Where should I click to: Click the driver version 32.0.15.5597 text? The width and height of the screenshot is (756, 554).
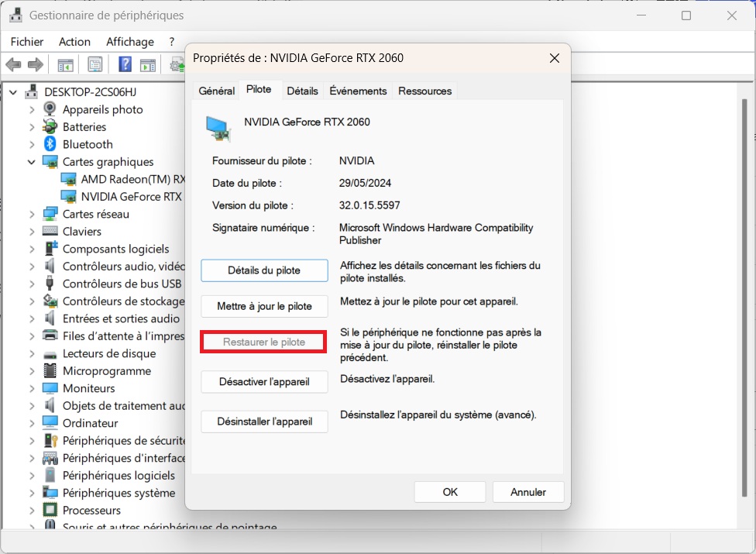(x=369, y=205)
